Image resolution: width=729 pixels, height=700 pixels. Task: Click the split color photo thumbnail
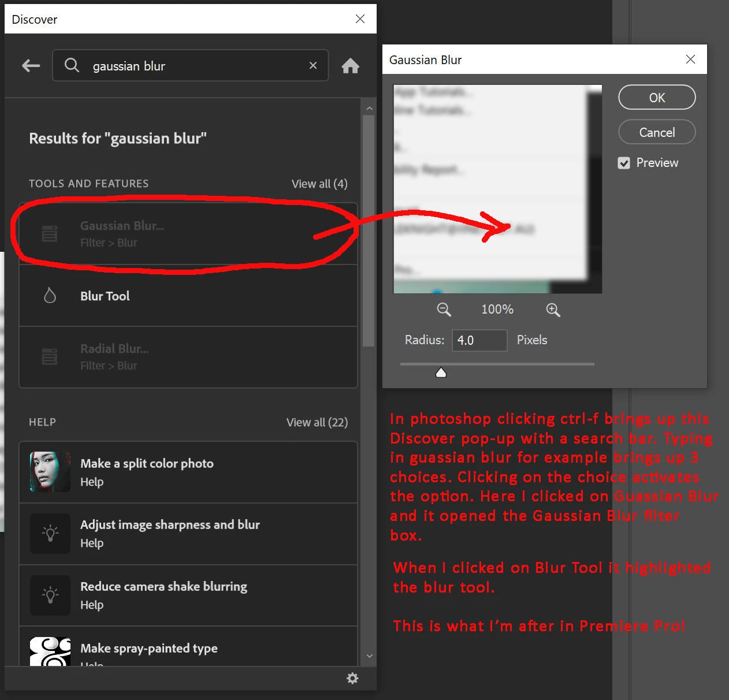pos(50,472)
